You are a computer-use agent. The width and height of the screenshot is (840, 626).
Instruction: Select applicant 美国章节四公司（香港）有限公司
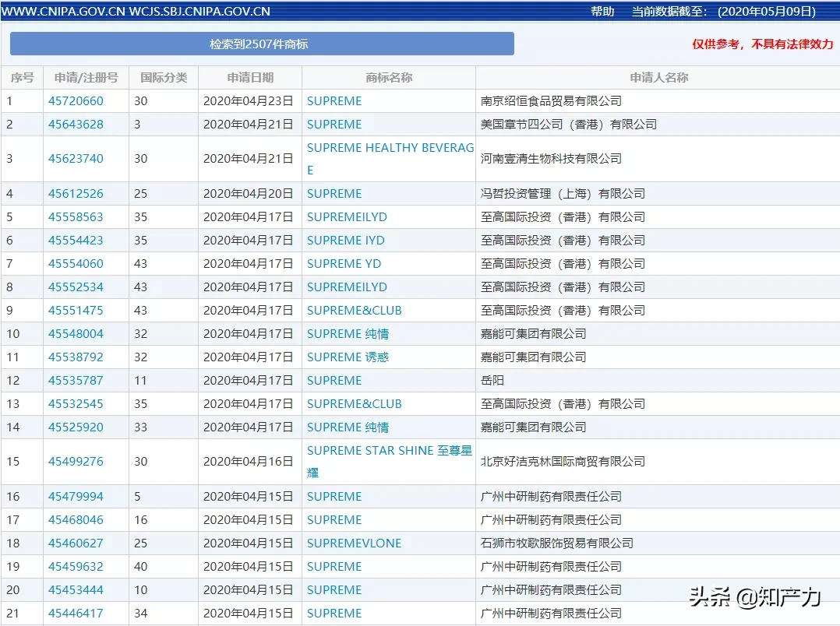point(568,125)
